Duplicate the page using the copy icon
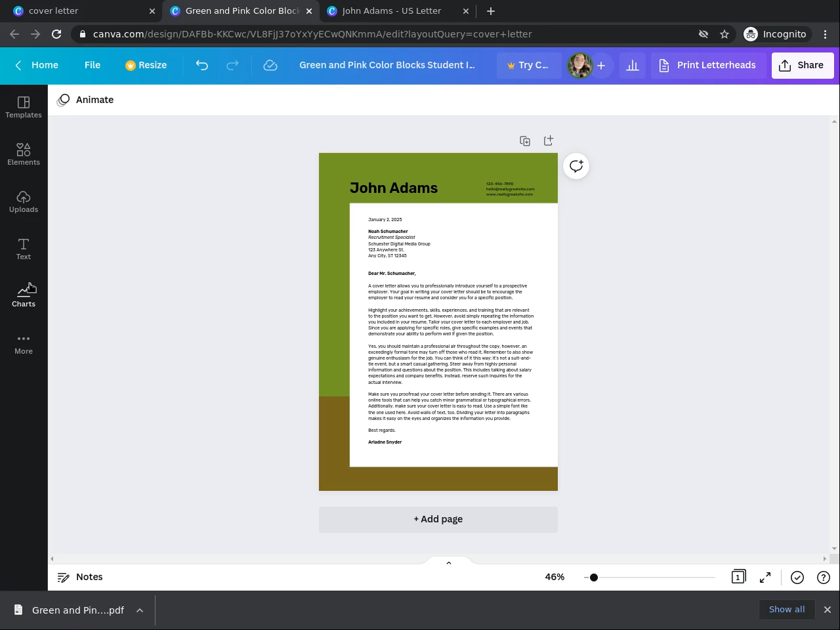 525,141
